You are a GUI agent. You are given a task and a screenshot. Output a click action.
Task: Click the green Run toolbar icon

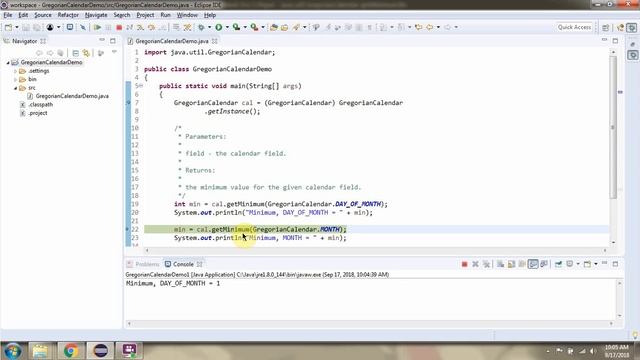pyautogui.click(x=219, y=27)
